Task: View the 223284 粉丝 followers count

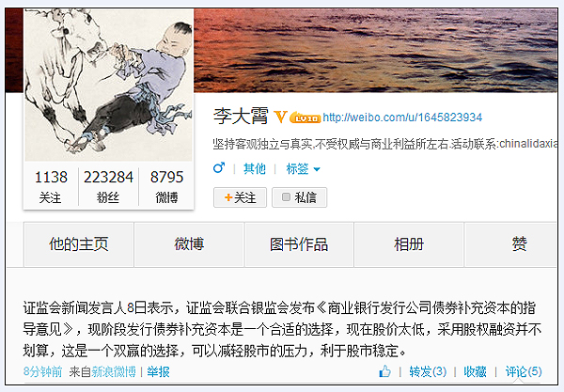Action: (108, 187)
